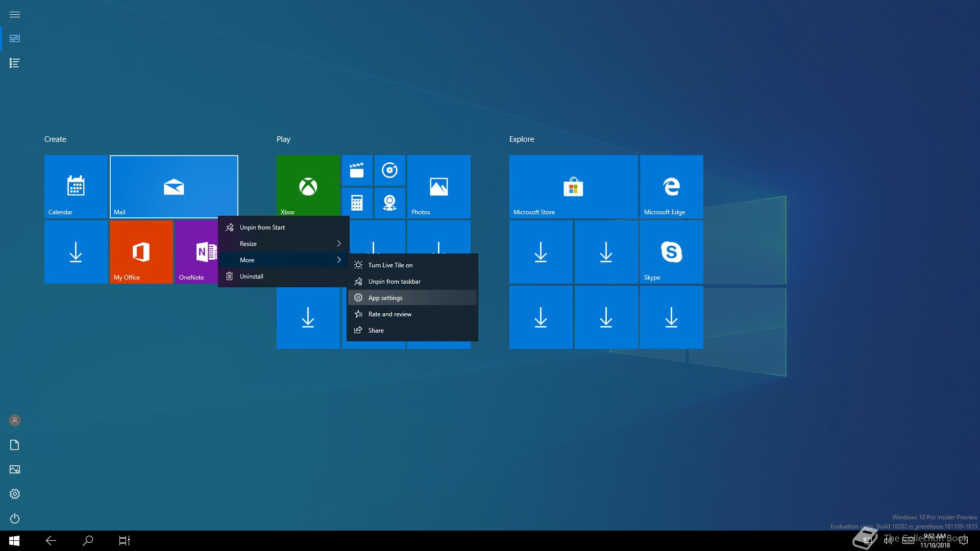Screen dimensions: 980x551
Task: Launch the Microsoft Edge tile
Action: click(671, 187)
